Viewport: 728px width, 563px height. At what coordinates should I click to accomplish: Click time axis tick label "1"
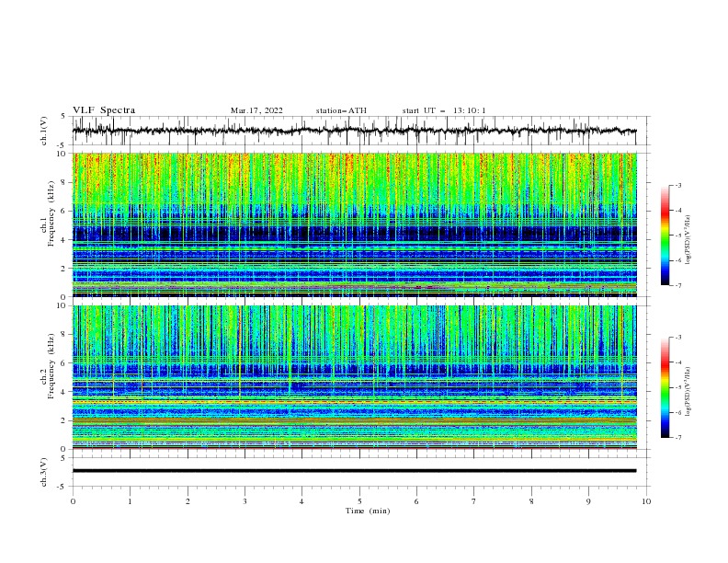pos(130,501)
